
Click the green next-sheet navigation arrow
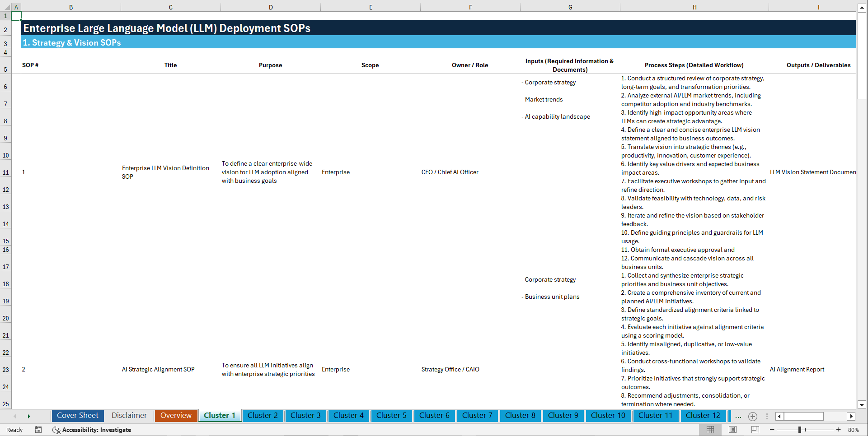(x=29, y=416)
